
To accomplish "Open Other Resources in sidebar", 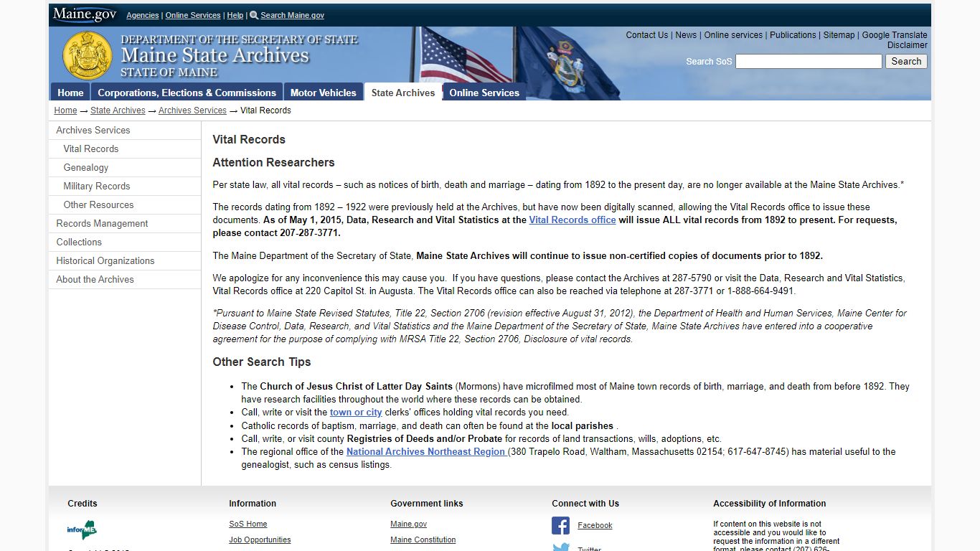I will 125,204.
